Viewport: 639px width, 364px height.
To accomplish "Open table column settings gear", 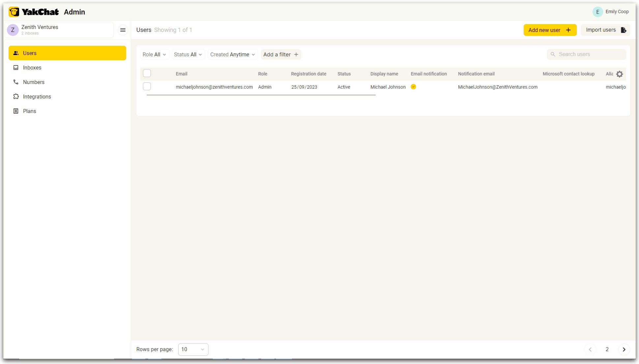I will (620, 74).
